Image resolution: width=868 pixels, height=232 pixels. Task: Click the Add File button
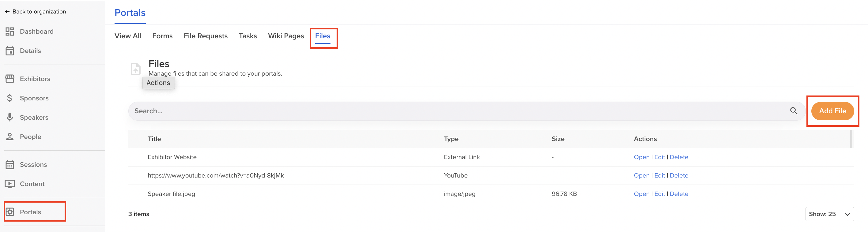click(832, 111)
